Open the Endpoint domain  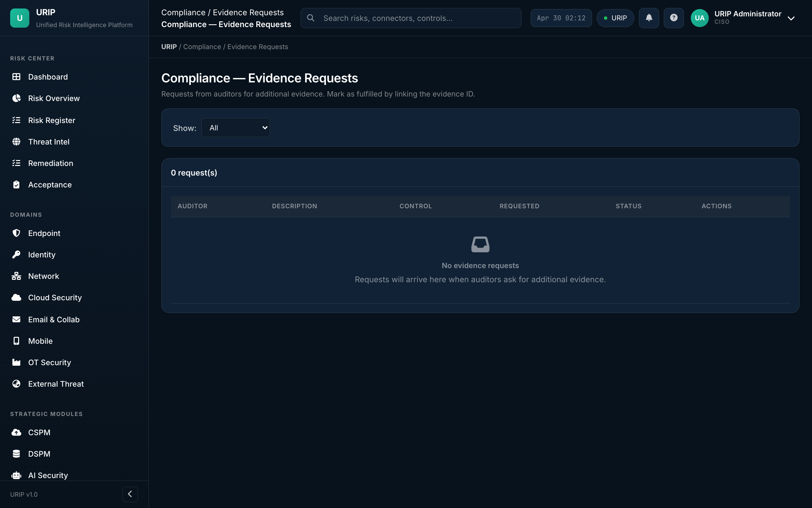(x=74, y=233)
